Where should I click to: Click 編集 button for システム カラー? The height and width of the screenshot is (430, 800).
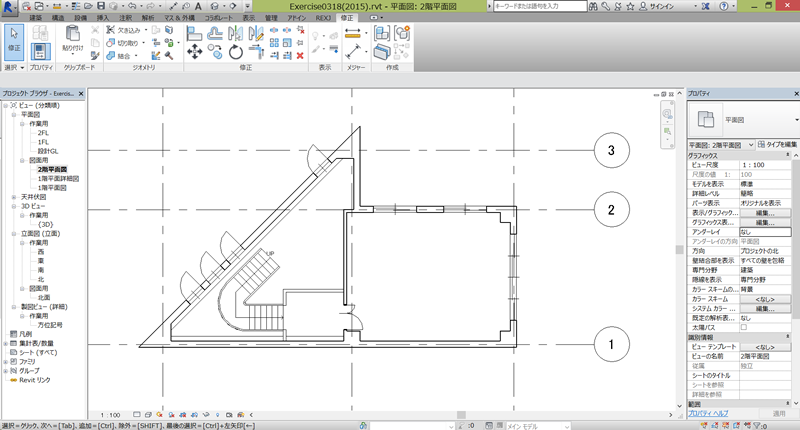tap(765, 309)
